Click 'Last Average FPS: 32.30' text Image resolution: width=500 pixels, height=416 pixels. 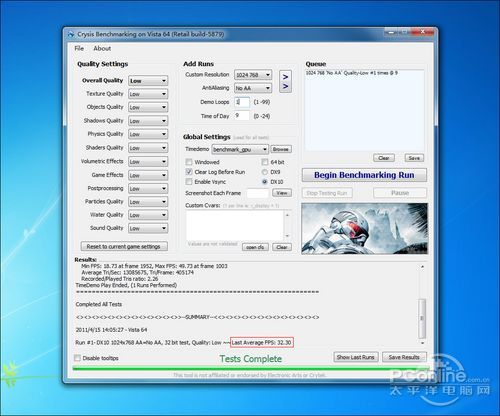click(x=262, y=342)
